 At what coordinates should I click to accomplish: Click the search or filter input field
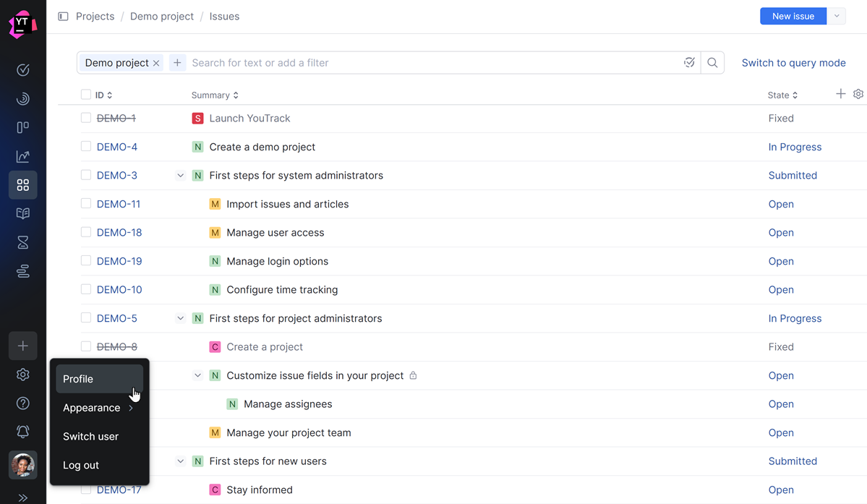[434, 63]
